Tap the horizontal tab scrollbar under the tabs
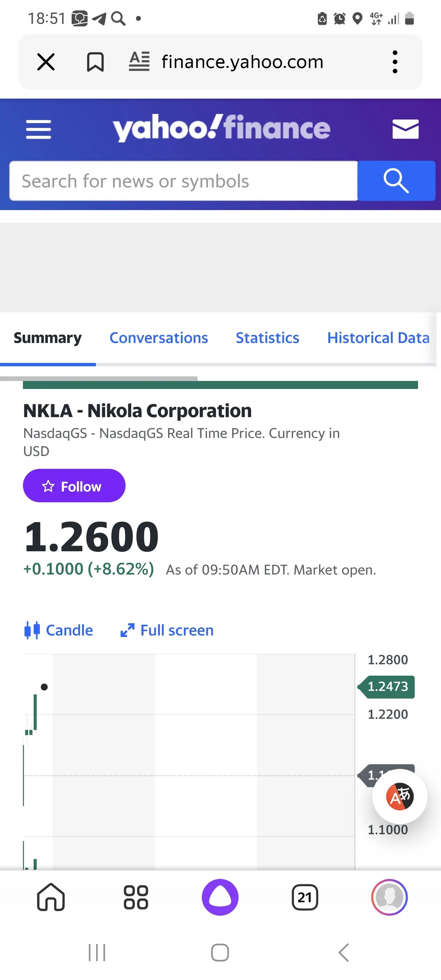This screenshot has width=441, height=980. [x=99, y=379]
